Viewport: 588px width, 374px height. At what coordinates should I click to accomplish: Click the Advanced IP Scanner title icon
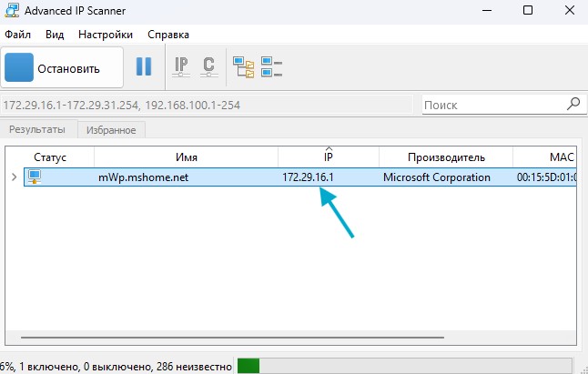12,11
